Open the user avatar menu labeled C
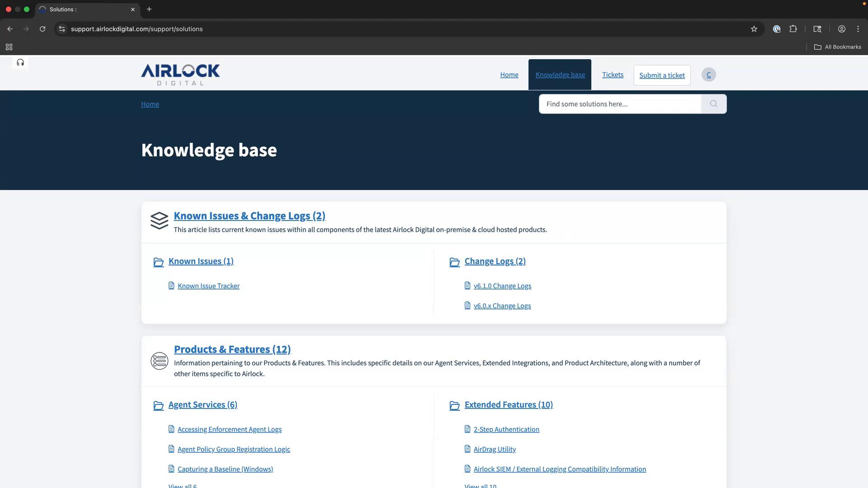This screenshot has height=488, width=868. [708, 75]
